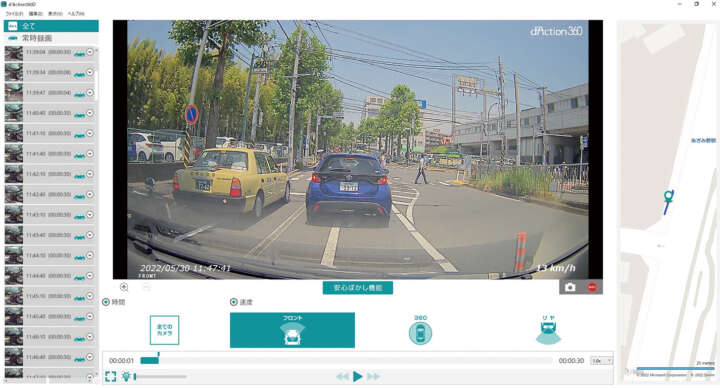Zoom in with the magnifier plus icon
The height and width of the screenshot is (388, 720).
(x=124, y=287)
